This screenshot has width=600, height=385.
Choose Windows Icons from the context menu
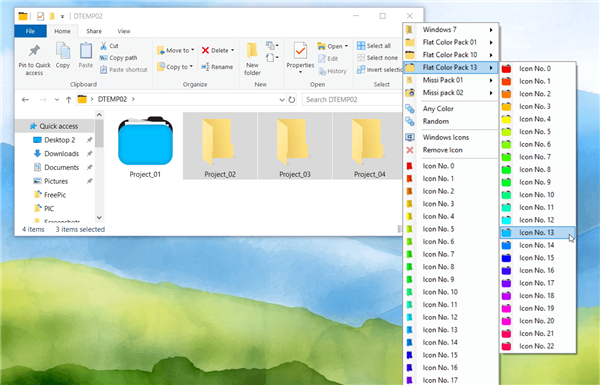[x=451, y=137]
